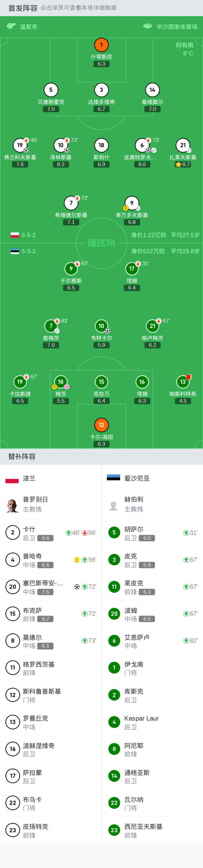Open 泽林斯基's number 10 player icon
This screenshot has height=868, width=203.
coord(61,145)
